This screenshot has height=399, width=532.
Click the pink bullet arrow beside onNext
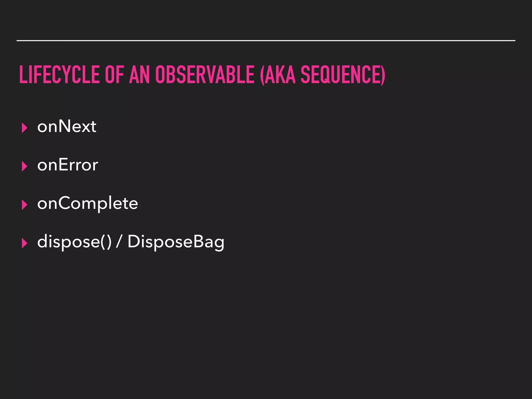pyautogui.click(x=25, y=128)
